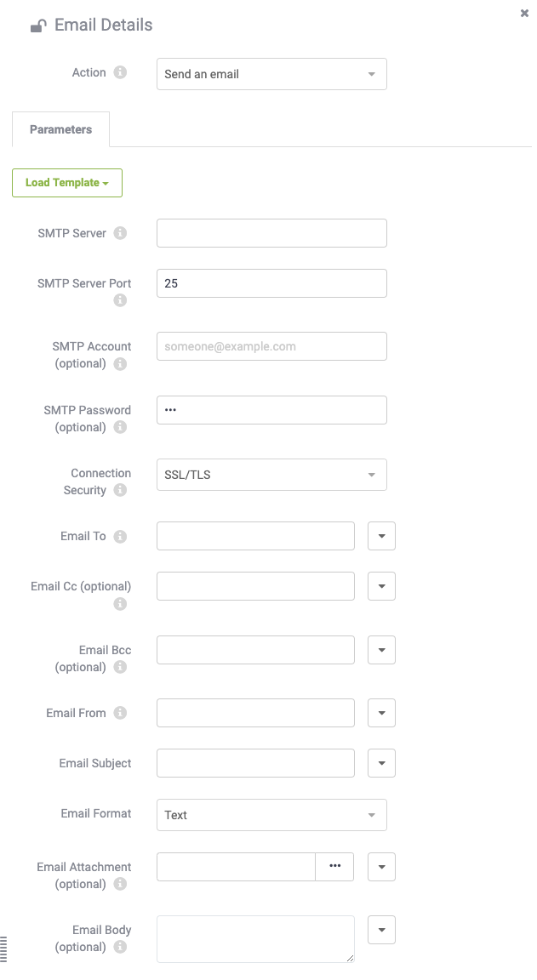Screen dimensions: 537x980
Task: Select the Parameters tab
Action: [x=60, y=129]
